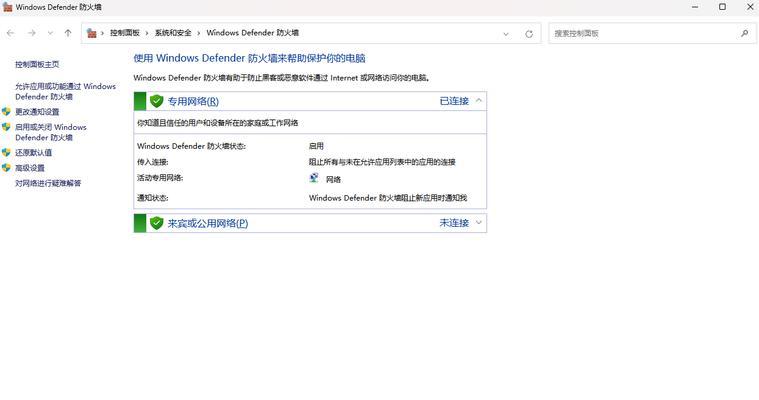
Task: Expand chevron after 控制面板 breadcrumb
Action: click(x=147, y=33)
